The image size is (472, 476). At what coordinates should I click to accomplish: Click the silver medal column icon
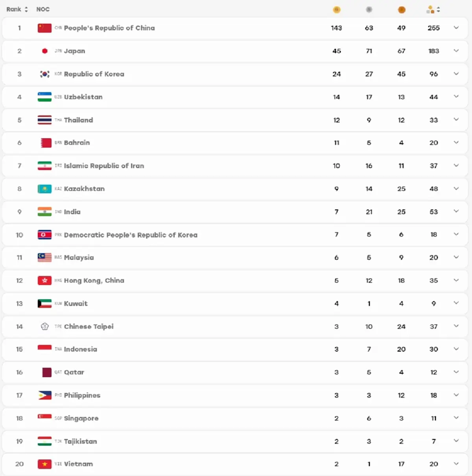coord(369,9)
